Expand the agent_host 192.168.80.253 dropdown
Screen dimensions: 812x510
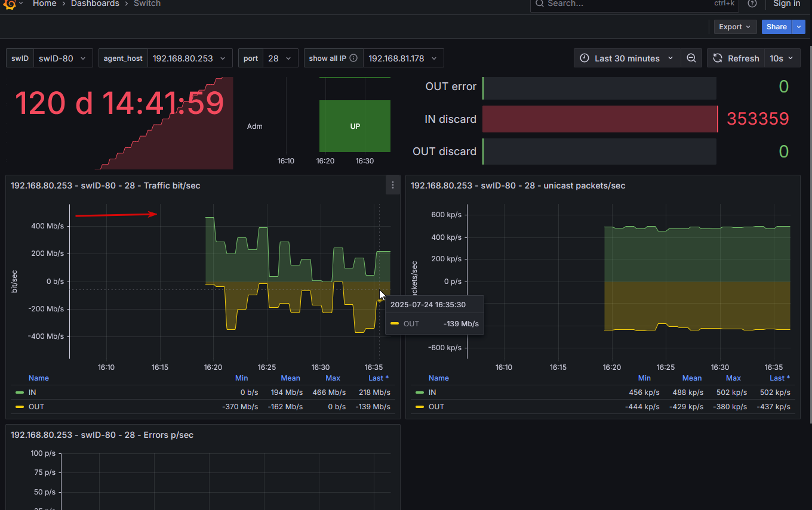coord(190,58)
